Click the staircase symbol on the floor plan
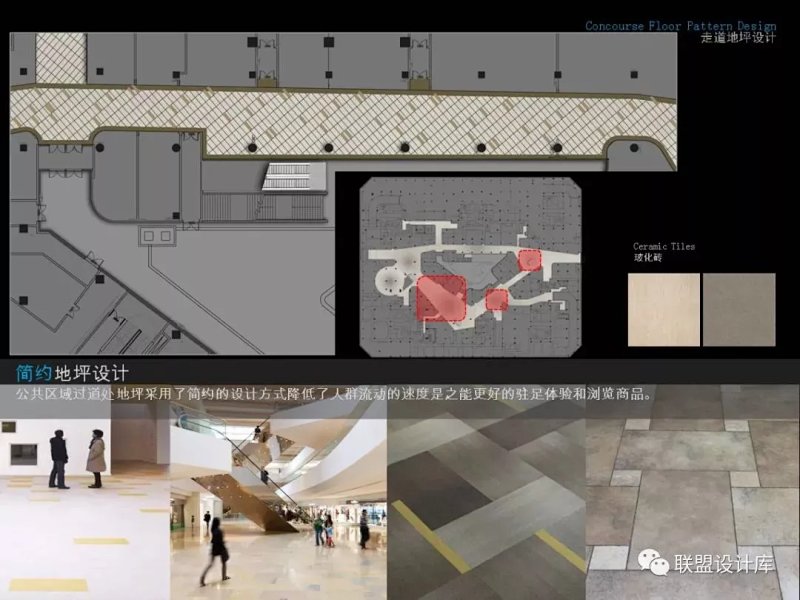The height and width of the screenshot is (600, 800). point(291,178)
